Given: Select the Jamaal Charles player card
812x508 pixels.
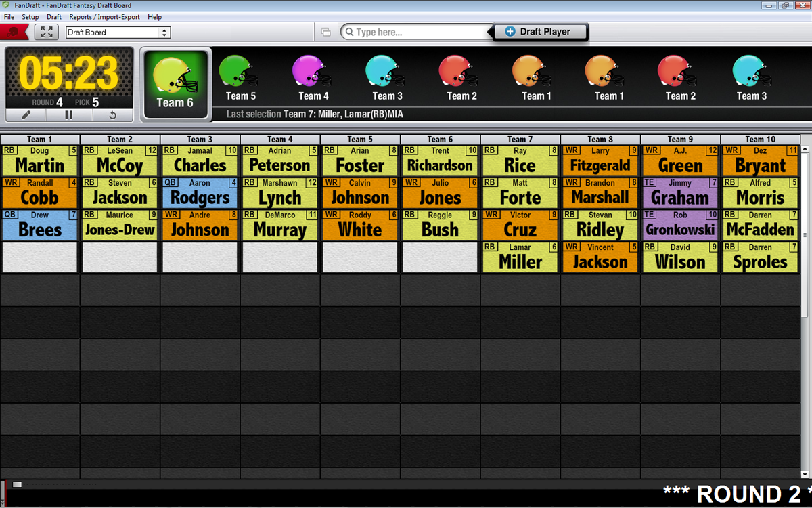Looking at the screenshot, I should click(200, 161).
